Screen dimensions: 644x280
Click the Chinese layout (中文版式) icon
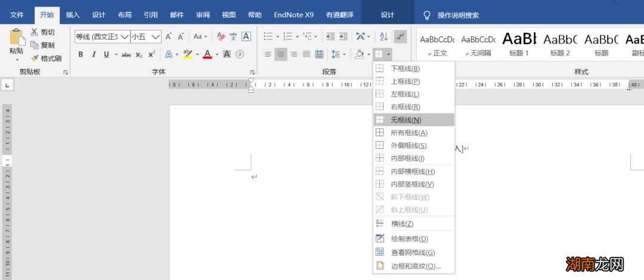click(360, 36)
